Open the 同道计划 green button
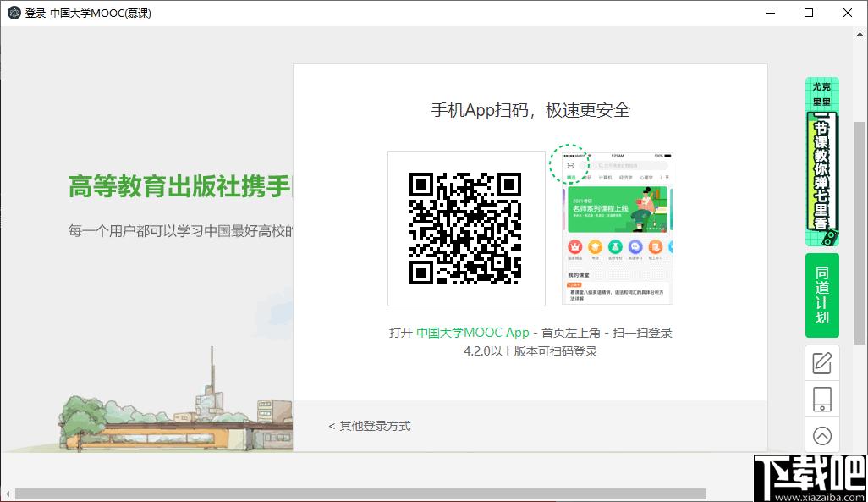 point(821,295)
